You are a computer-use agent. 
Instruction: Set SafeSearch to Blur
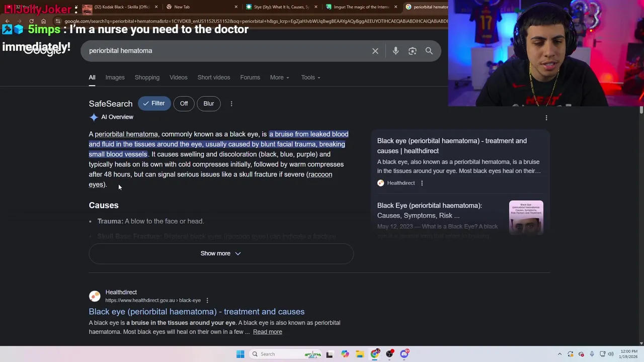point(209,104)
